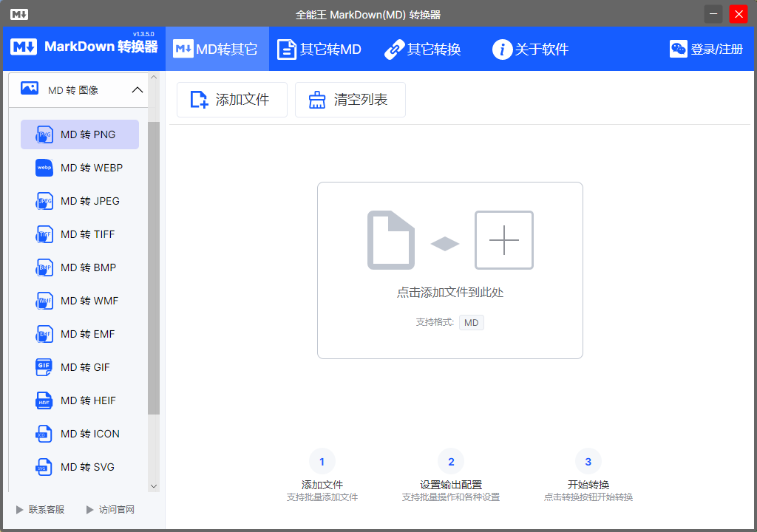Click the MarkDown 转换器 logo icon

(24, 47)
